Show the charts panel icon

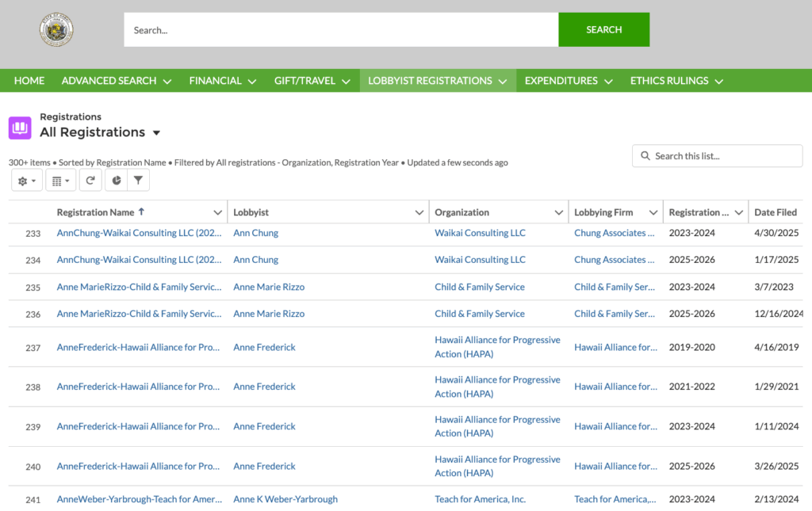click(117, 181)
